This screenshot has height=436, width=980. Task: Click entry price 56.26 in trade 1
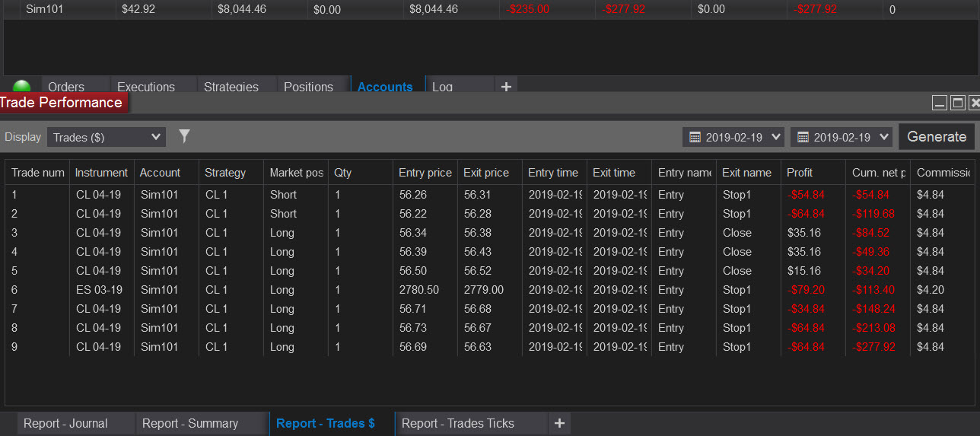413,195
